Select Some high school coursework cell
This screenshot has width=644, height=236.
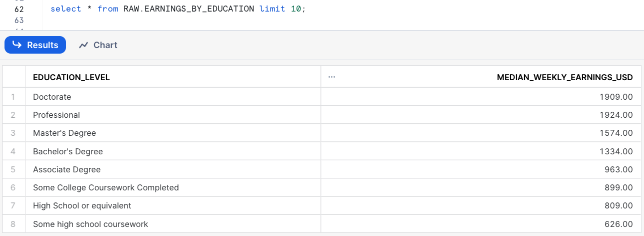pos(90,224)
